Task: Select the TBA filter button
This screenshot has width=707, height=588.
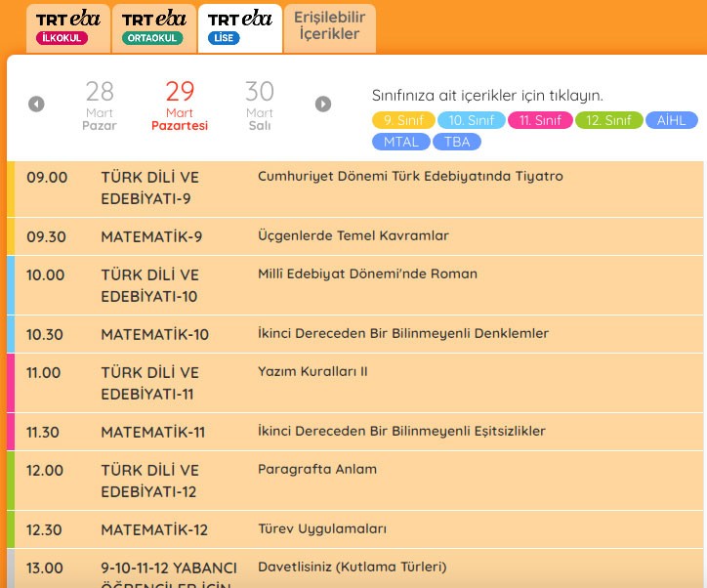Action: (456, 142)
